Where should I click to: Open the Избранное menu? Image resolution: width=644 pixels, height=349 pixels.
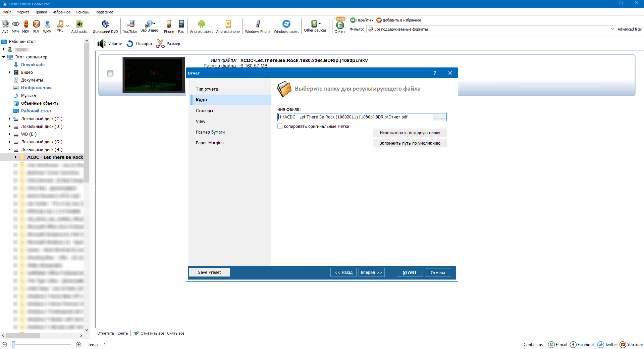click(x=61, y=12)
